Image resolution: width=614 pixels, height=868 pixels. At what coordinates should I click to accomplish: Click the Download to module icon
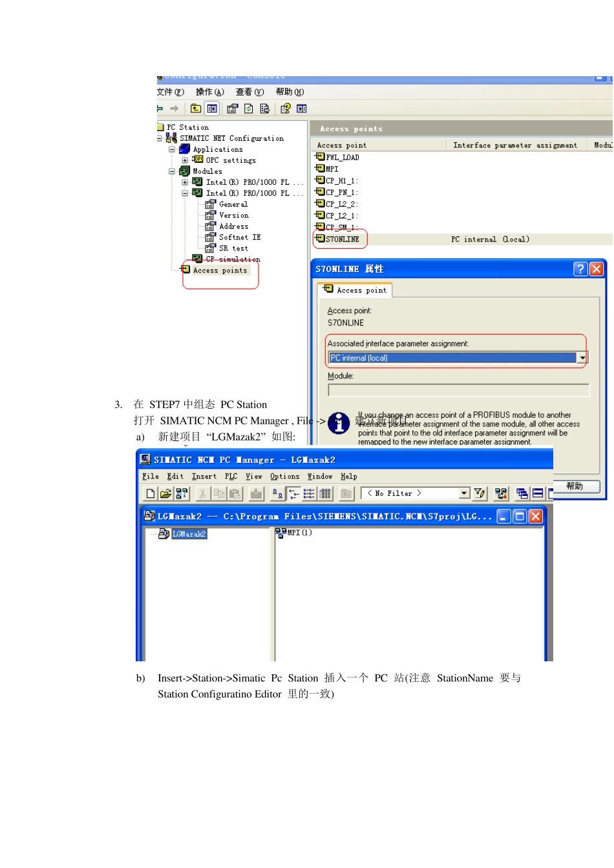point(257,493)
